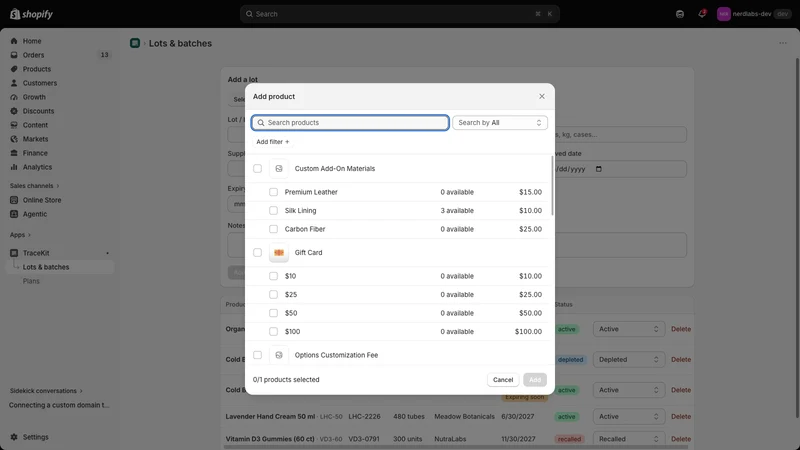800x450 pixels.
Task: Click the search magnifier icon in dialog
Action: 261,122
